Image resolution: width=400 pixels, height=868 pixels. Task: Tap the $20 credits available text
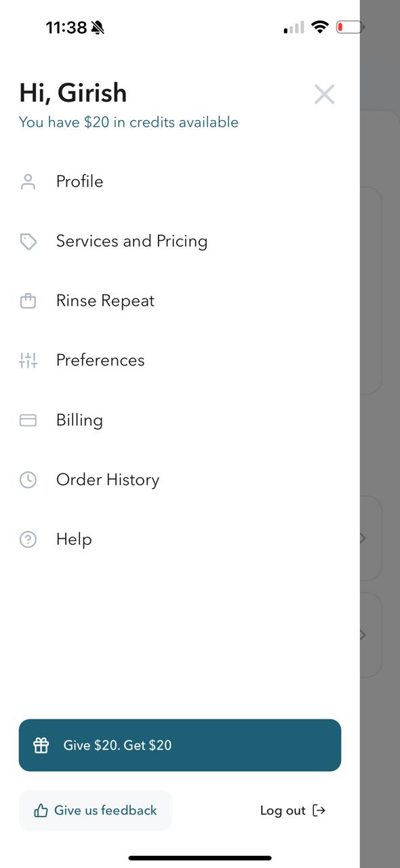(129, 122)
